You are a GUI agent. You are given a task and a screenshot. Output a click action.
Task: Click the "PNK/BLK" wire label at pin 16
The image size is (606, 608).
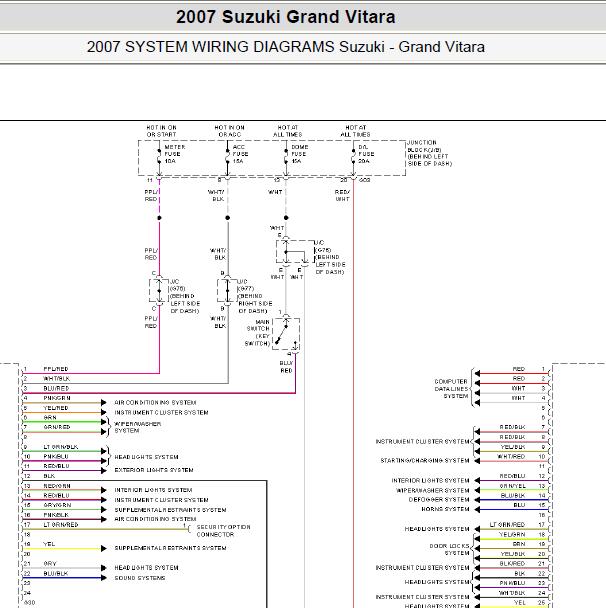pyautogui.click(x=56, y=515)
